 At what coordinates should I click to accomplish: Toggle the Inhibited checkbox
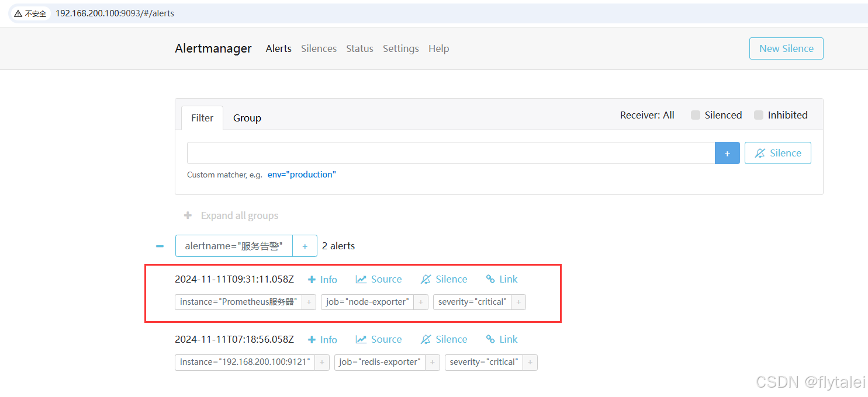point(759,115)
